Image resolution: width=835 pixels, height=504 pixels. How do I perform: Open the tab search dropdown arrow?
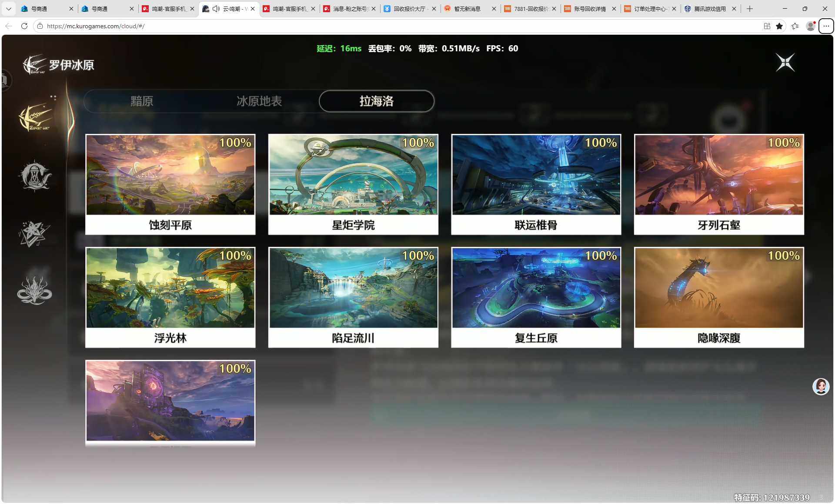click(8, 9)
